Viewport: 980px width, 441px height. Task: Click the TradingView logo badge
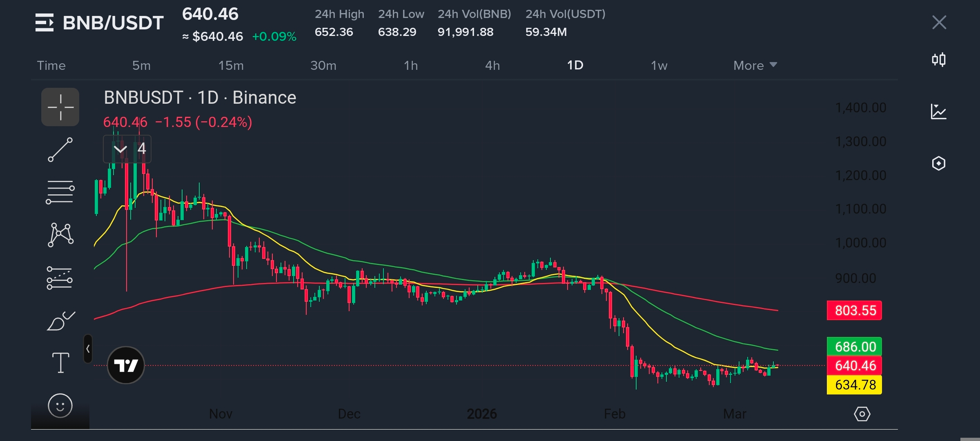click(126, 365)
